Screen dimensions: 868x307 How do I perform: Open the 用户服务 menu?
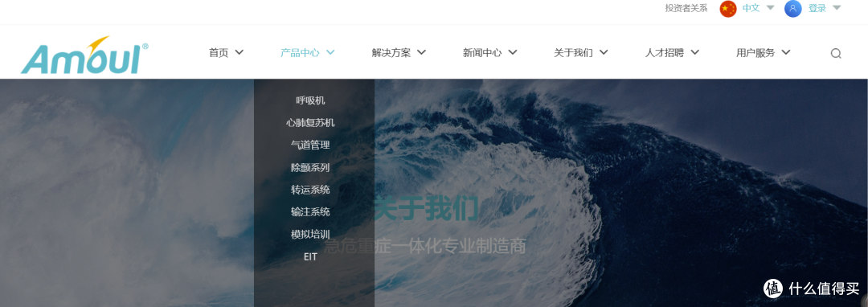tap(755, 53)
